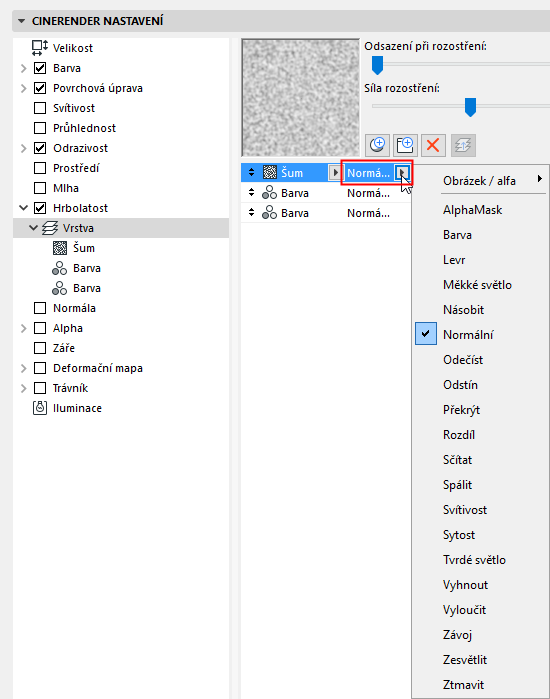This screenshot has width=550, height=699.
Task: Click circles icon in first Barva layer row
Action: coord(269,193)
